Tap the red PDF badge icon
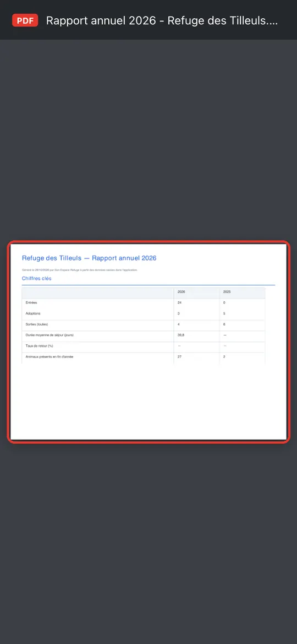This screenshot has width=297, height=644. click(x=25, y=20)
